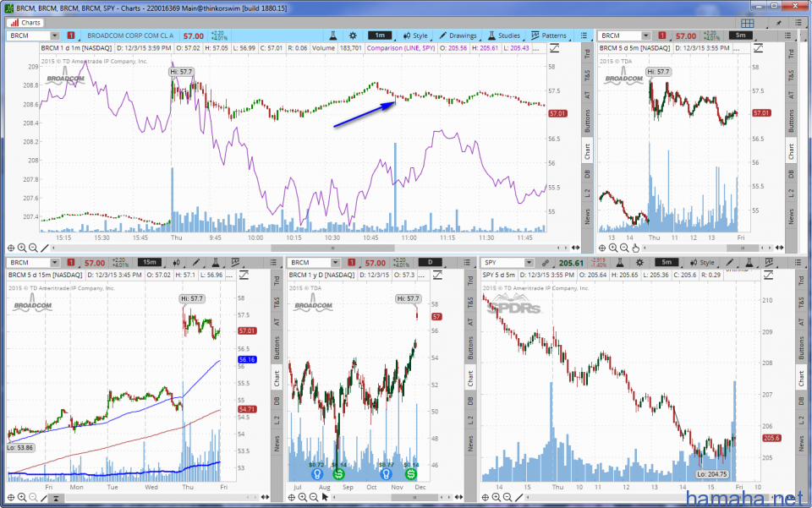Click the crosshair pan tool under SPY chart
The image size is (812, 508).
486,497
